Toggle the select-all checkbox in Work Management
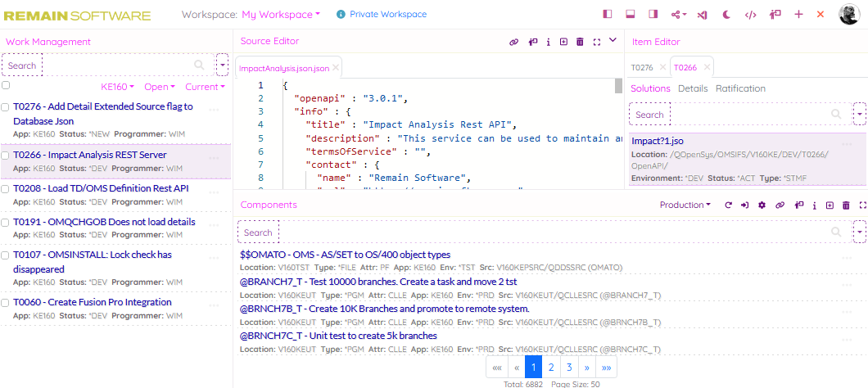 pyautogui.click(x=6, y=85)
